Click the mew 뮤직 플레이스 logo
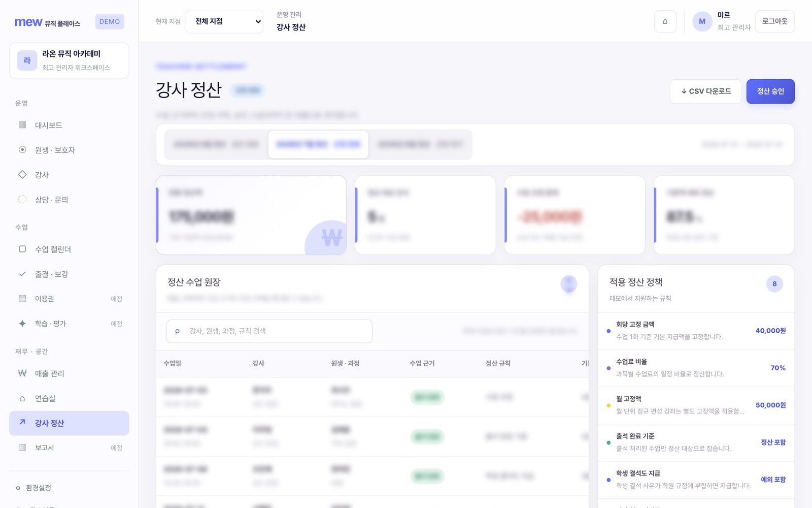 pos(47,22)
